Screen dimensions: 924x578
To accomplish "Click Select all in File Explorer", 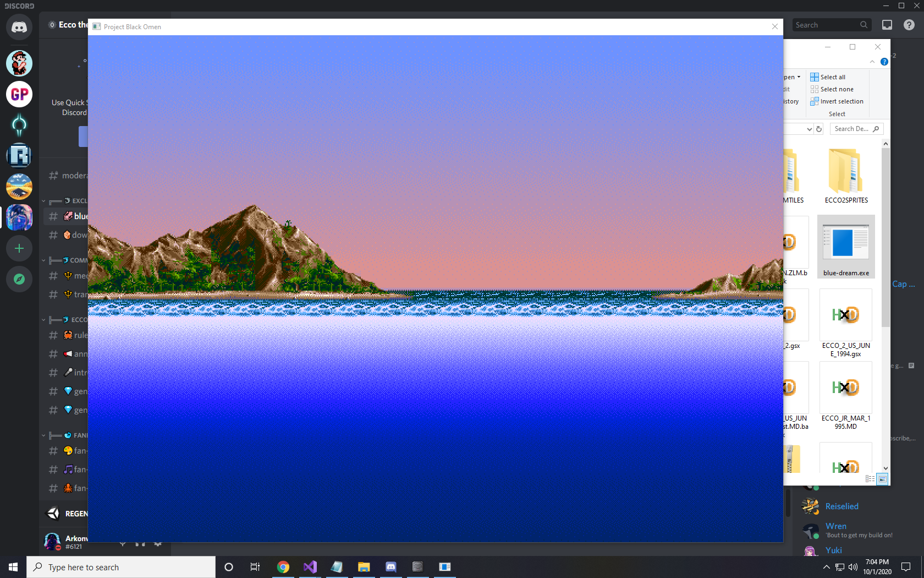I will (x=828, y=77).
